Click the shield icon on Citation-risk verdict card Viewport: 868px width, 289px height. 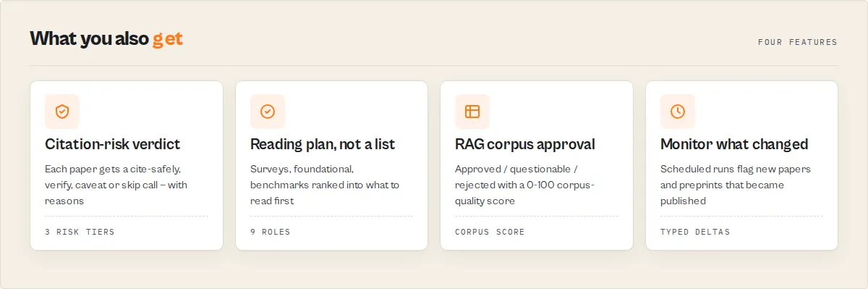point(62,112)
